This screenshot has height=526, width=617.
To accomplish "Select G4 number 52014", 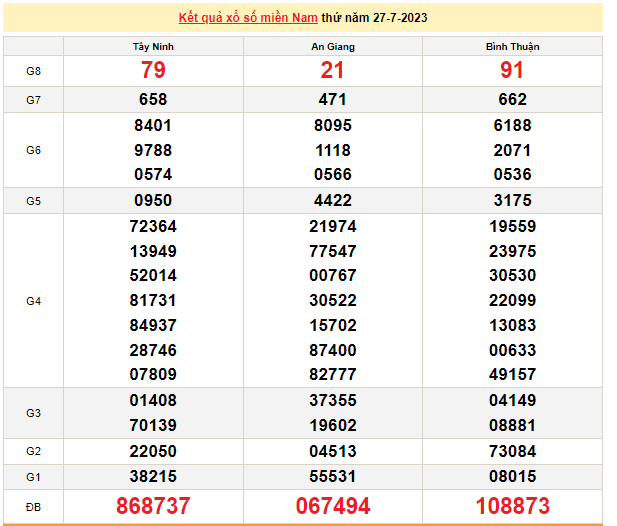I will coord(153,275).
